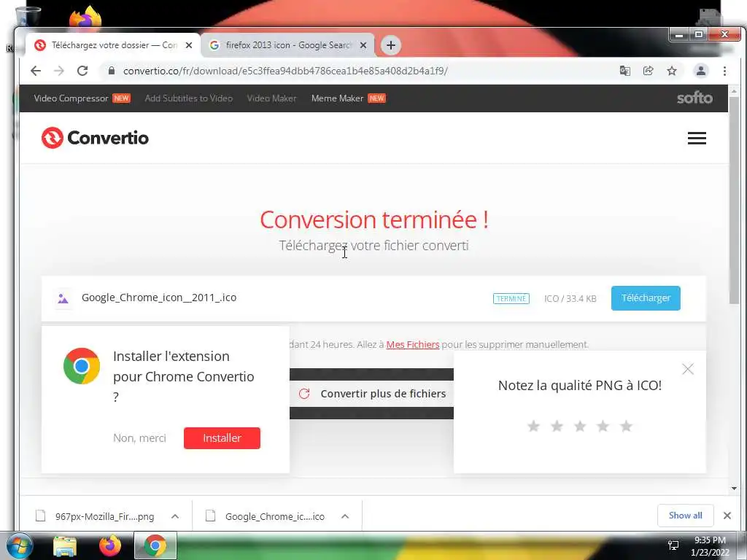Screen dimensions: 747x560
Task: Click the Convertio logo
Action: click(x=95, y=138)
